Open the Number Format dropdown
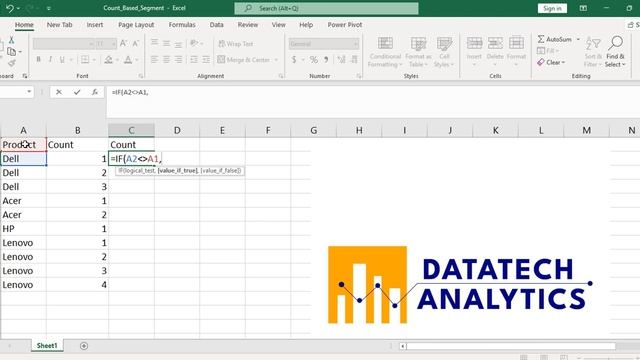The width and height of the screenshot is (640, 360). [x=356, y=44]
